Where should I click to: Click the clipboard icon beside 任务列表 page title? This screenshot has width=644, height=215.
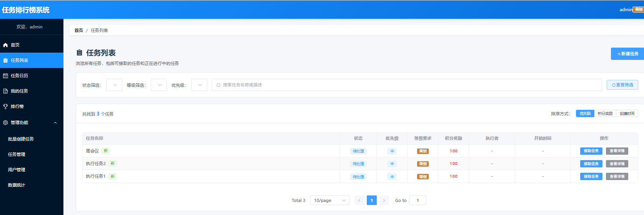80,53
